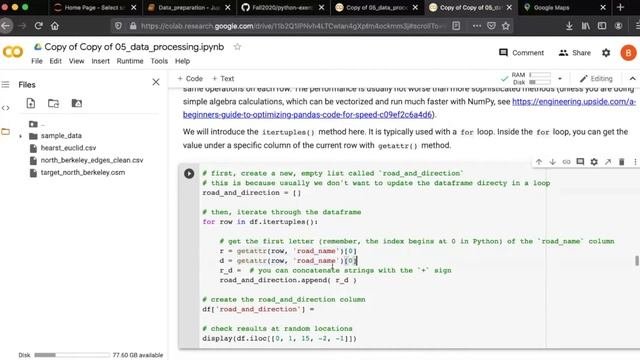Bookmark this page star icon
This screenshot has width=640, height=360.
[506, 26]
